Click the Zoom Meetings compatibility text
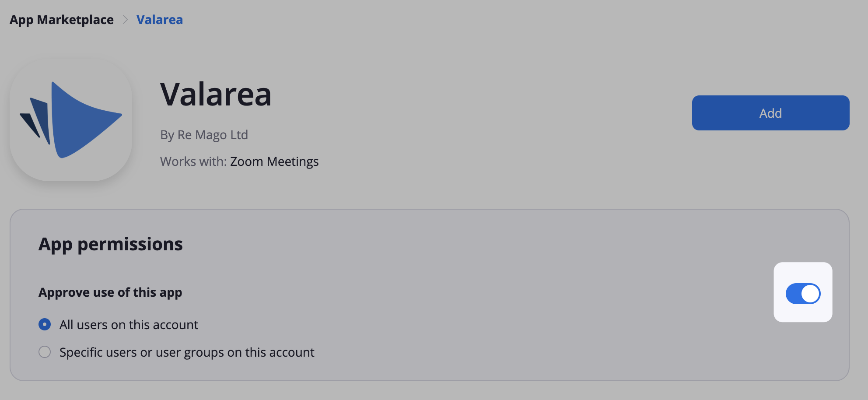Viewport: 868px width, 400px height. [274, 161]
